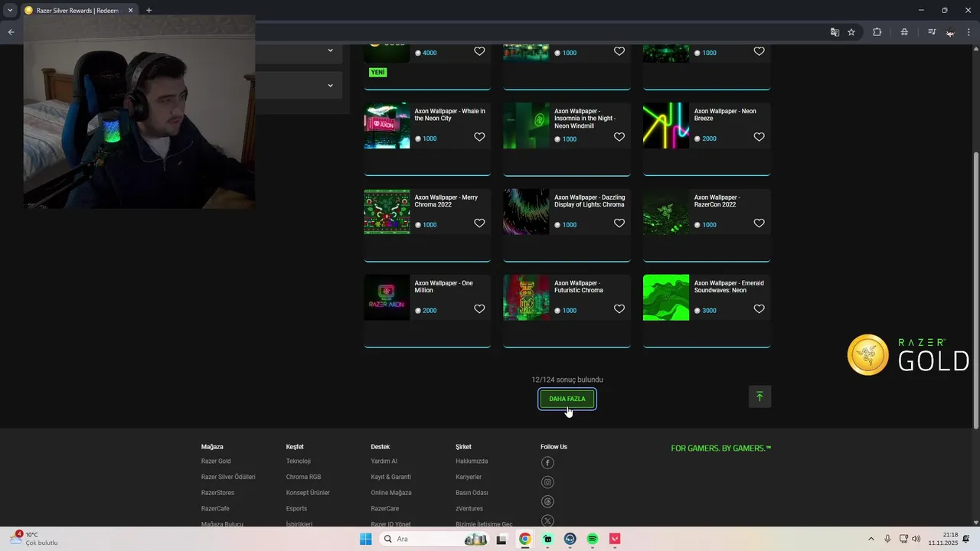Open Yardım AI under Destek
The image size is (980, 551).
pos(384,461)
